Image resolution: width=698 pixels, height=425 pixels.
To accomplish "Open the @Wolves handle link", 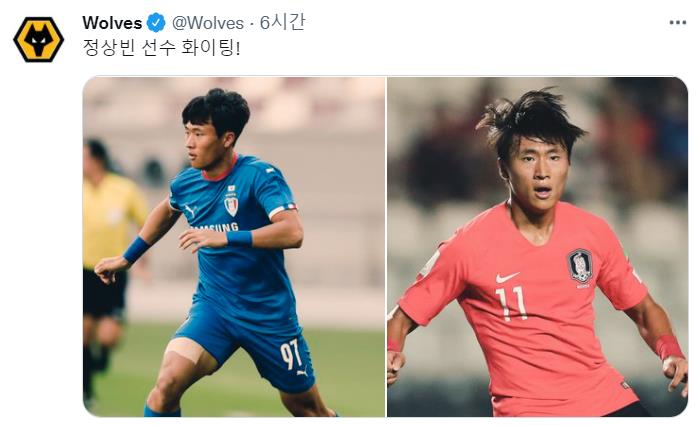I will [x=208, y=23].
